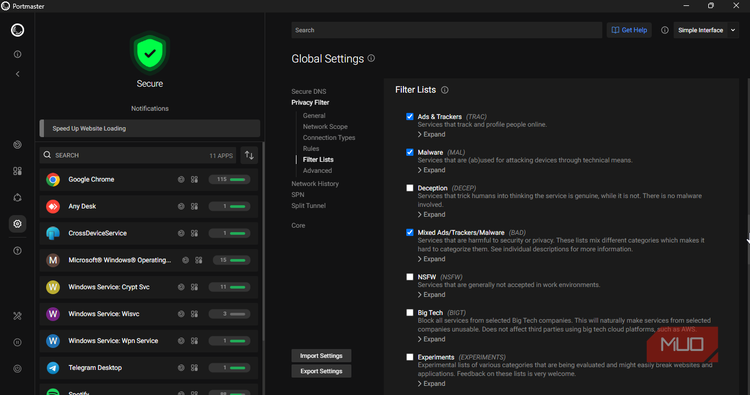Open the apps grid icon in sidebar
The width and height of the screenshot is (750, 395).
(17, 171)
